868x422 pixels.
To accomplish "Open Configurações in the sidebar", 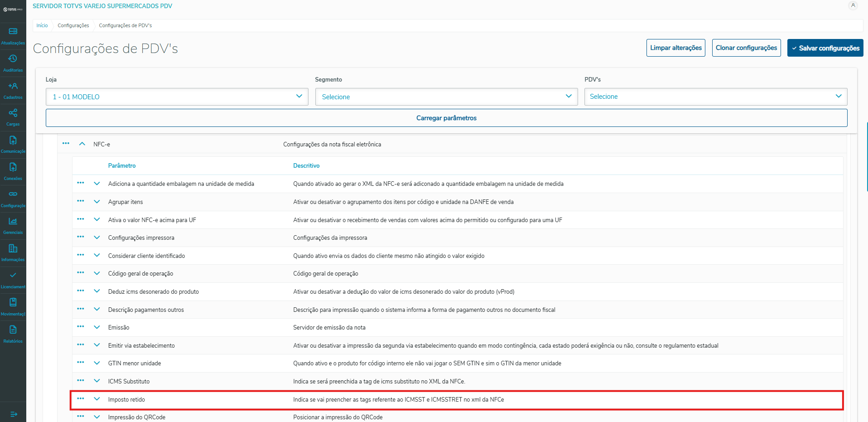I will [x=13, y=199].
